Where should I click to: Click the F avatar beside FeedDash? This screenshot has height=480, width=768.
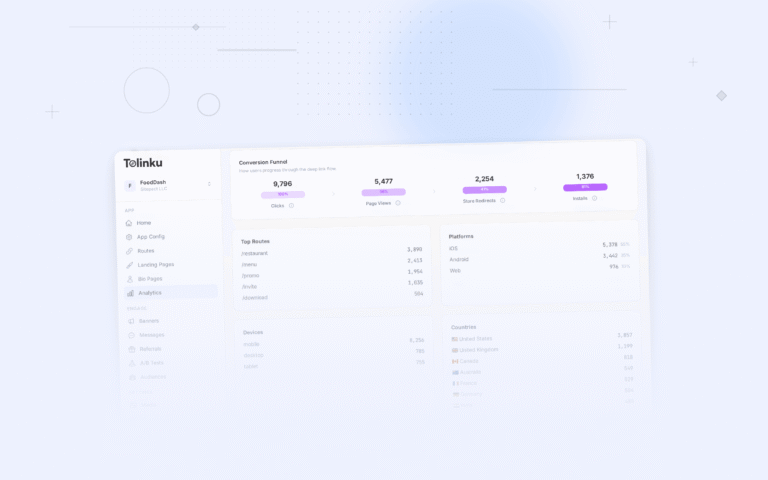point(130,186)
